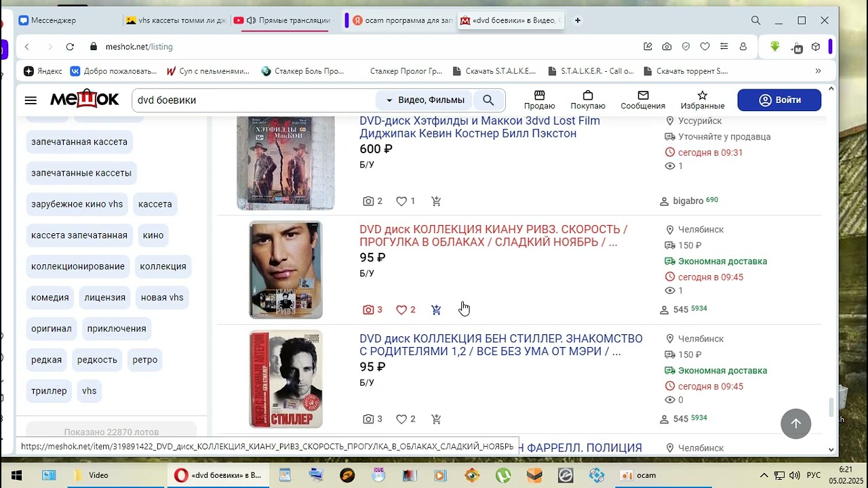Image resolution: width=868 pixels, height=488 pixels.
Task: Open the Windows Start menu
Action: coord(16,475)
